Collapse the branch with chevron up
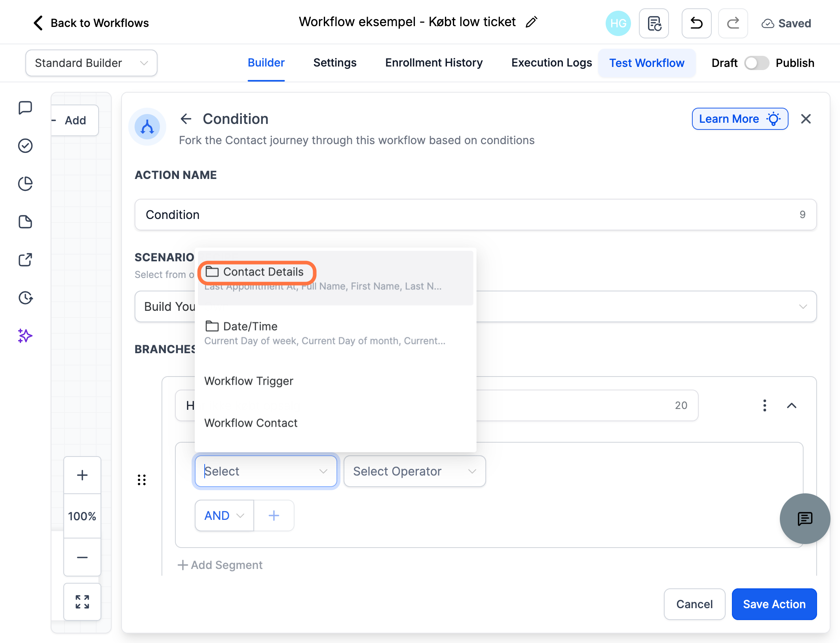This screenshot has width=840, height=643. tap(792, 405)
